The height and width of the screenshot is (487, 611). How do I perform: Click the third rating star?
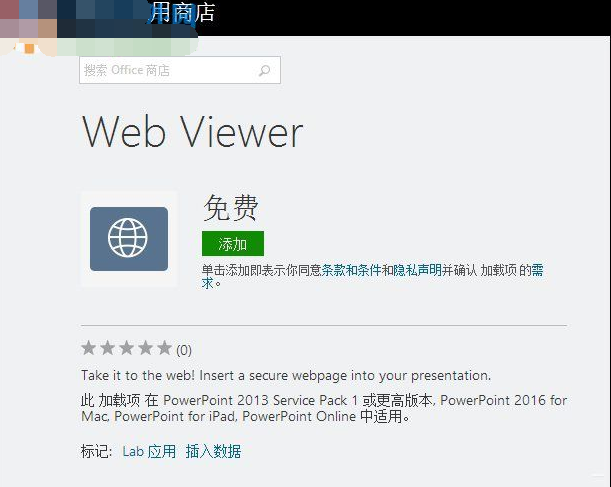click(127, 348)
